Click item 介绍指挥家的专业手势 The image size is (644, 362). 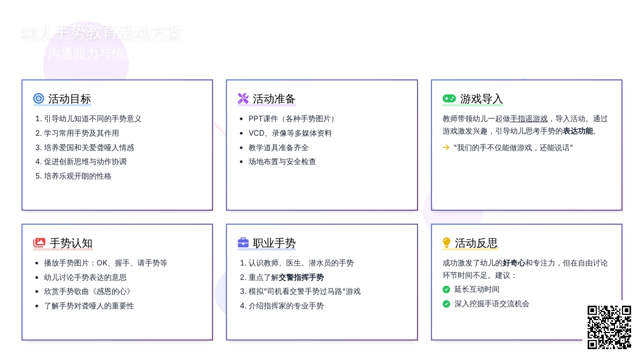click(286, 306)
